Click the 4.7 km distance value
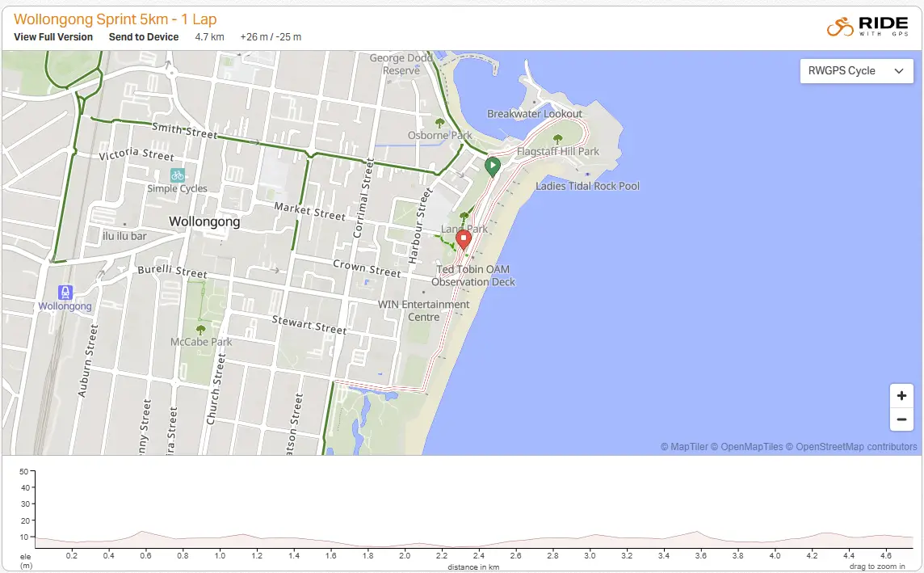 tap(210, 36)
